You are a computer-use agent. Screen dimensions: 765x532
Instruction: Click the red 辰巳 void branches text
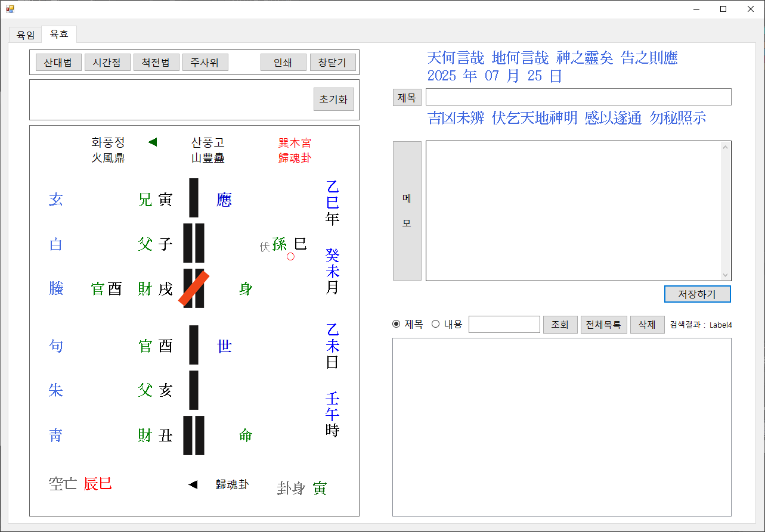coord(98,484)
